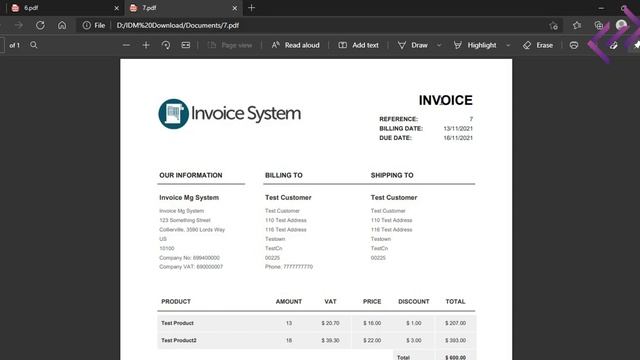Open Page view options
This screenshot has width=640, height=360.
(x=230, y=45)
